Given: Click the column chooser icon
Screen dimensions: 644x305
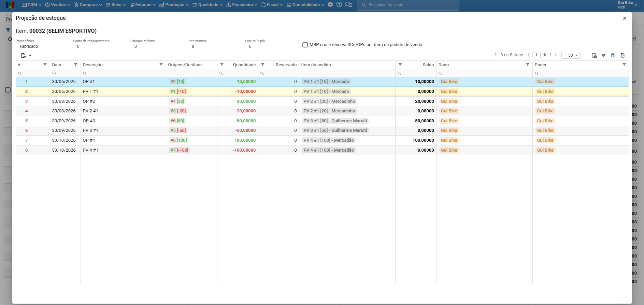Looking at the screenshot, I should [594, 55].
